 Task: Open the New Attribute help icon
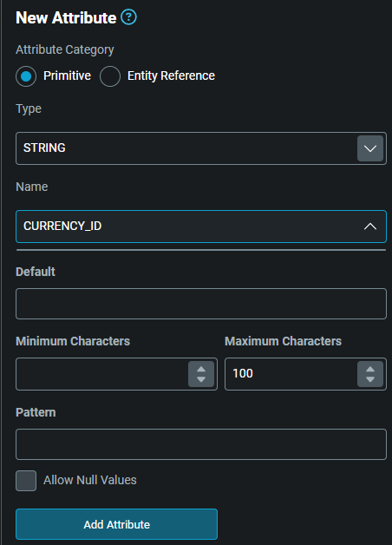128,17
